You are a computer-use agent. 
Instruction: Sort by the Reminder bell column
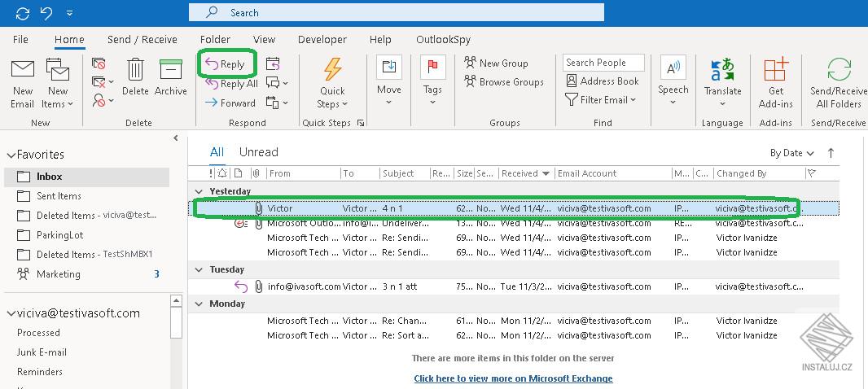[222, 173]
